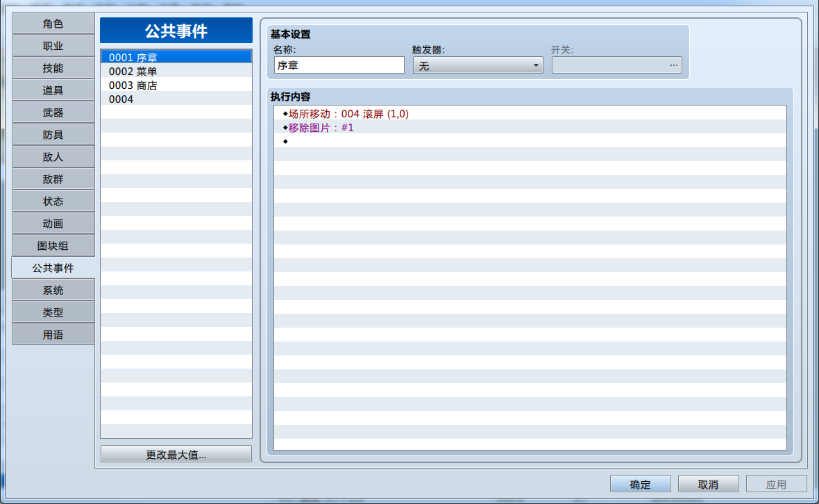The image size is (819, 504).
Task: Select the 敌人 tab
Action: (53, 157)
